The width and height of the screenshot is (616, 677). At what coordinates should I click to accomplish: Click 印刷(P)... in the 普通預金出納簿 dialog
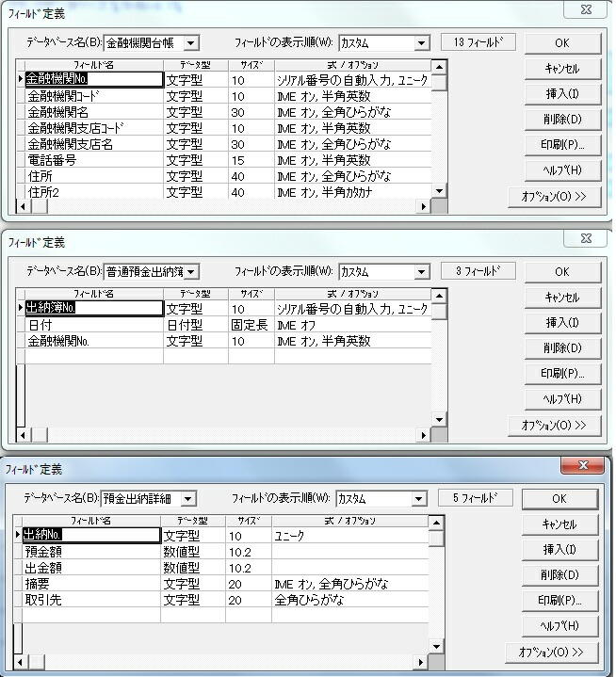point(562,374)
